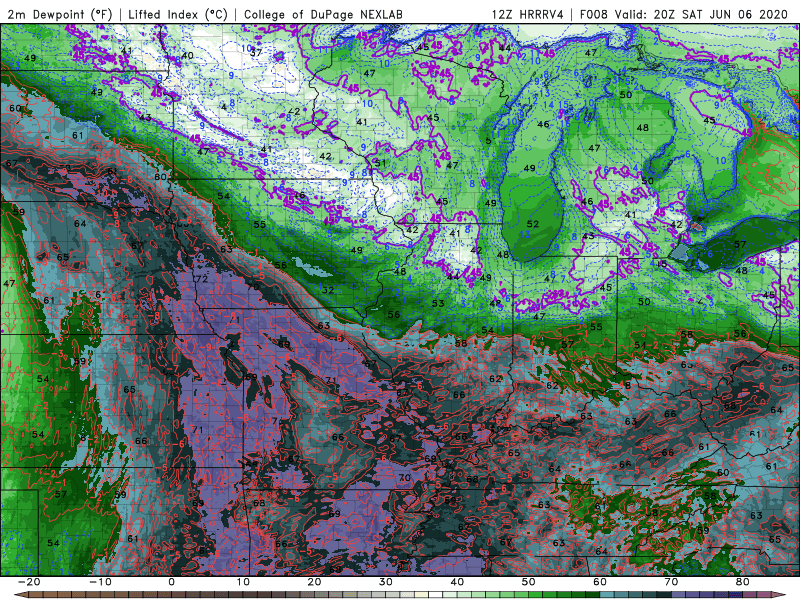The width and height of the screenshot is (800, 600).
Task: Click the "College of DuPage NEXLAB" label
Action: [x=323, y=14]
